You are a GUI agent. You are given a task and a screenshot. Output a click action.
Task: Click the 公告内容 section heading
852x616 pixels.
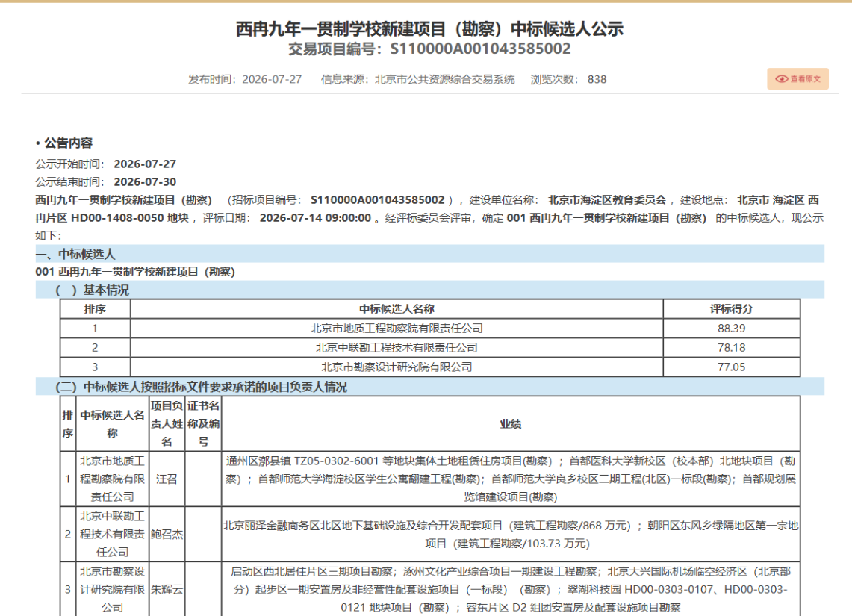click(x=64, y=143)
